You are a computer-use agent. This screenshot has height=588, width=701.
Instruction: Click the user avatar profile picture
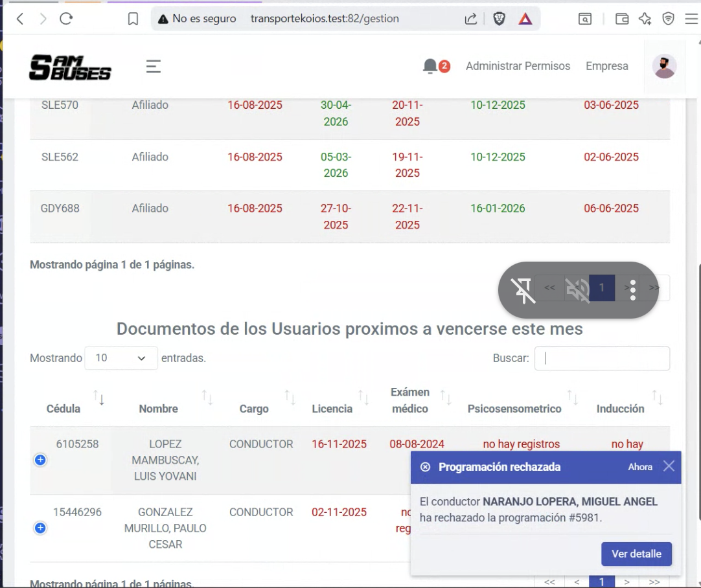click(664, 66)
